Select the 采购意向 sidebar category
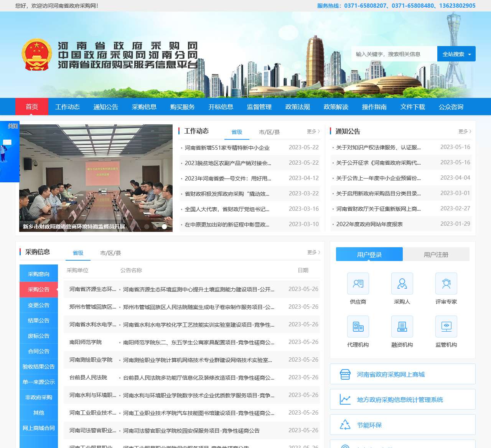Viewport: 491px width, 448px height. [x=39, y=274]
